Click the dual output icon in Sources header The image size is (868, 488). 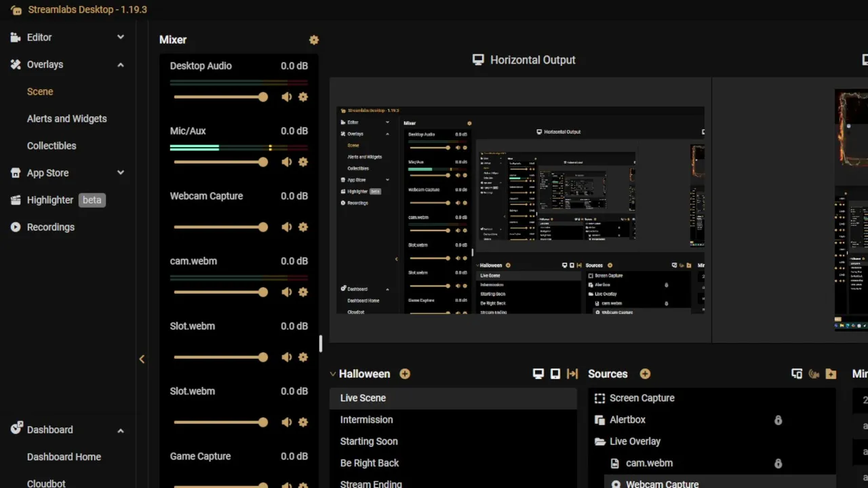pyautogui.click(x=797, y=373)
